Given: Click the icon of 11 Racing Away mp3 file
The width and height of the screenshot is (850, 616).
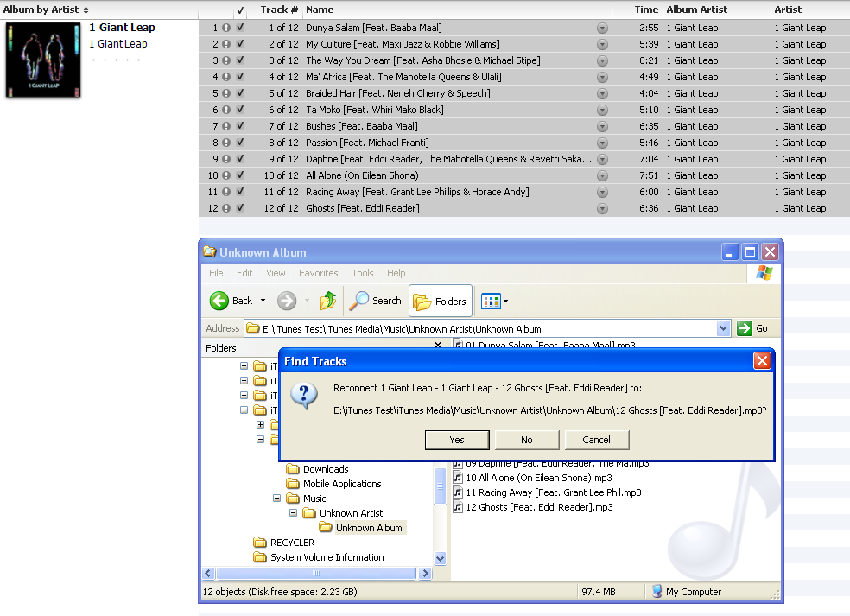Looking at the screenshot, I should 458,492.
